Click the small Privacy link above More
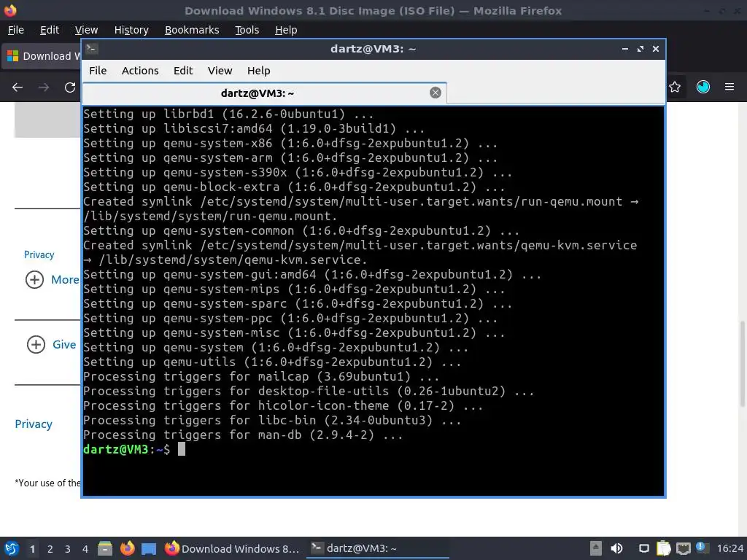The width and height of the screenshot is (747, 560). tap(39, 254)
